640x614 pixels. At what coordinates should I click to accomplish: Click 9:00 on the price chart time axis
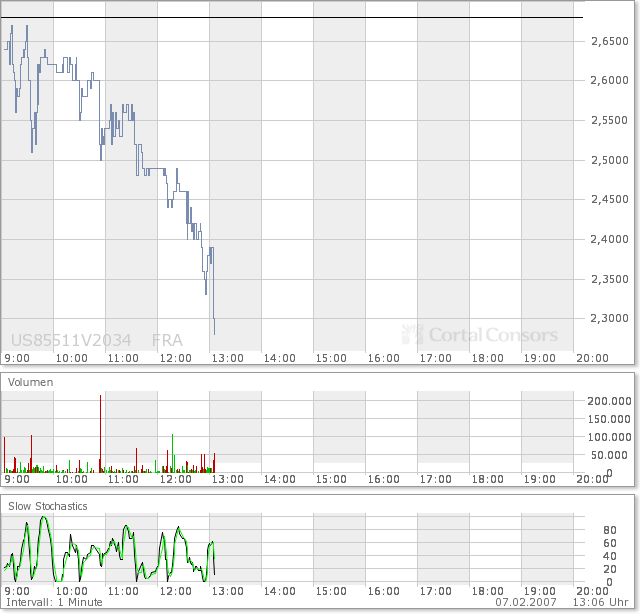click(x=17, y=358)
